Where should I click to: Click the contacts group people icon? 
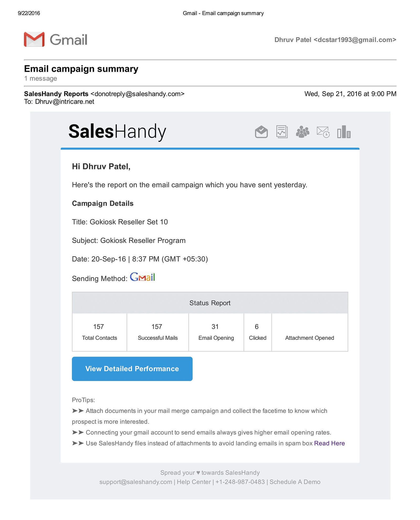click(302, 132)
